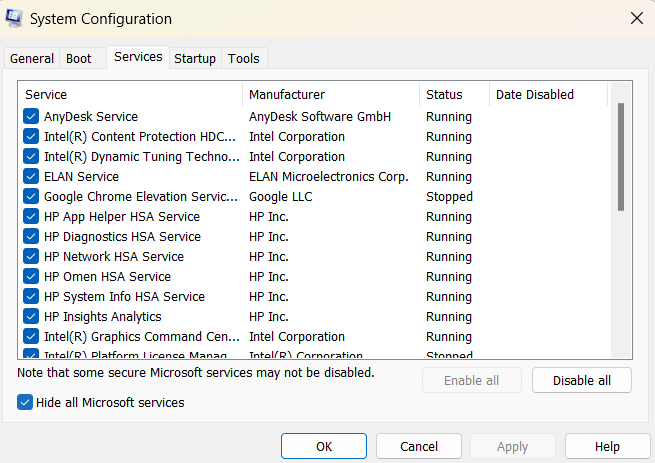Screen dimensions: 655x463
Task: Open the Tools tab
Action: tap(244, 59)
